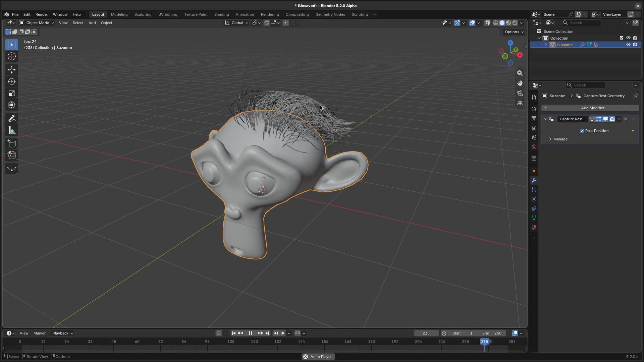
Task: Toggle snapping magnet icon
Action: click(x=266, y=23)
